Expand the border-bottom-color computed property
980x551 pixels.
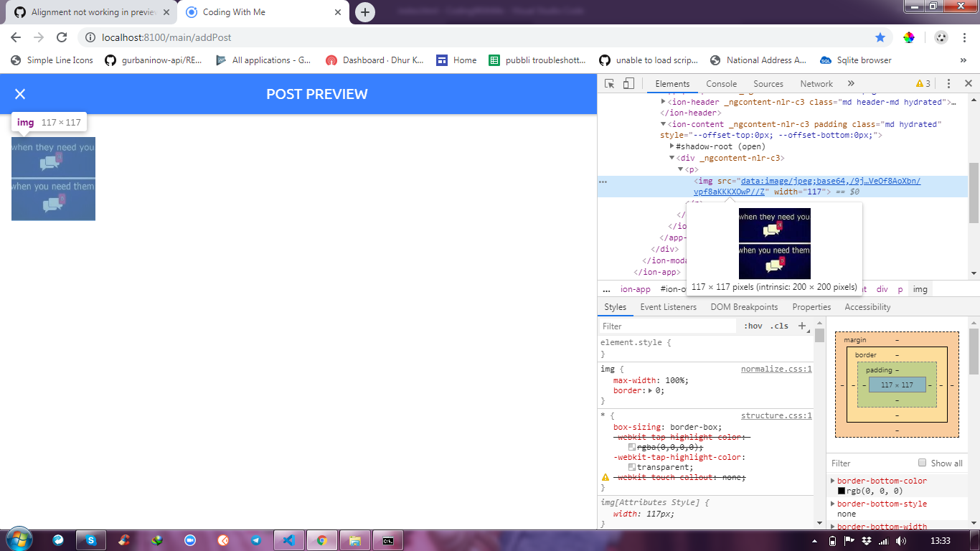(x=833, y=481)
